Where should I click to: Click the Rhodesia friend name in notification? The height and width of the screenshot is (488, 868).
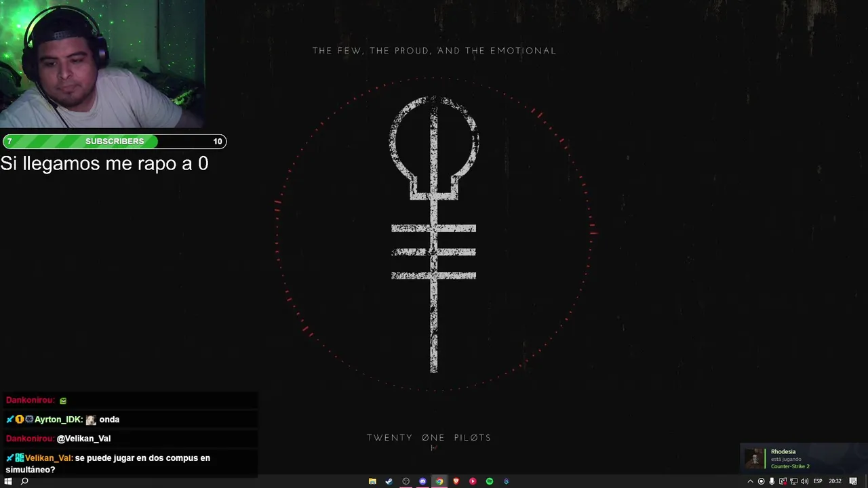pos(783,451)
